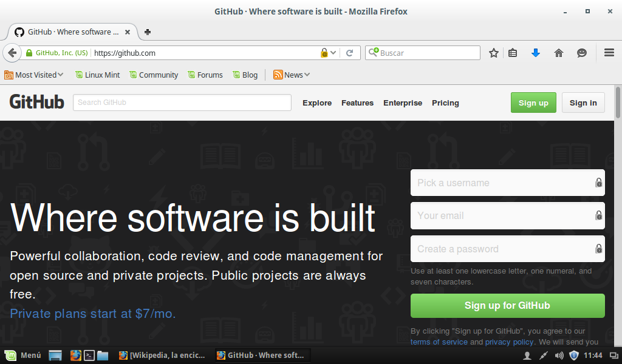Click the user icon in system tray
The image size is (622, 364).
[x=527, y=356]
